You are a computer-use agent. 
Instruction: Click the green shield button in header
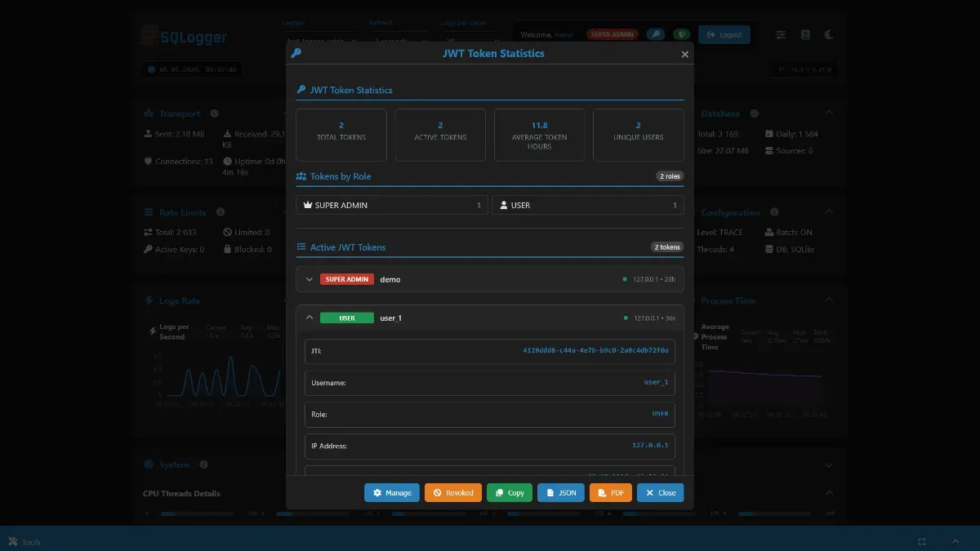pyautogui.click(x=681, y=34)
